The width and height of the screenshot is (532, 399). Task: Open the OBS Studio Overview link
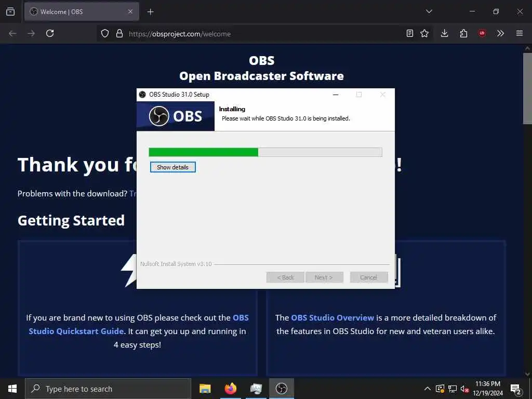coord(332,318)
